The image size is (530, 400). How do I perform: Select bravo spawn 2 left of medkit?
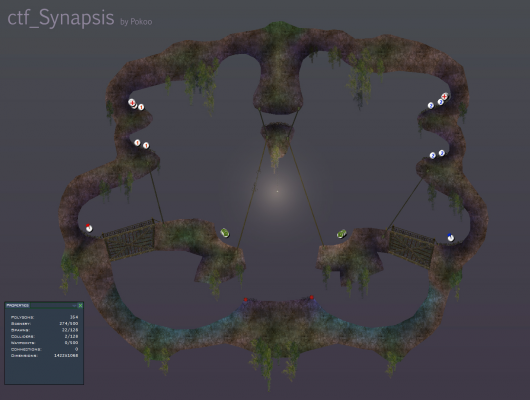pyautogui.click(x=440, y=101)
